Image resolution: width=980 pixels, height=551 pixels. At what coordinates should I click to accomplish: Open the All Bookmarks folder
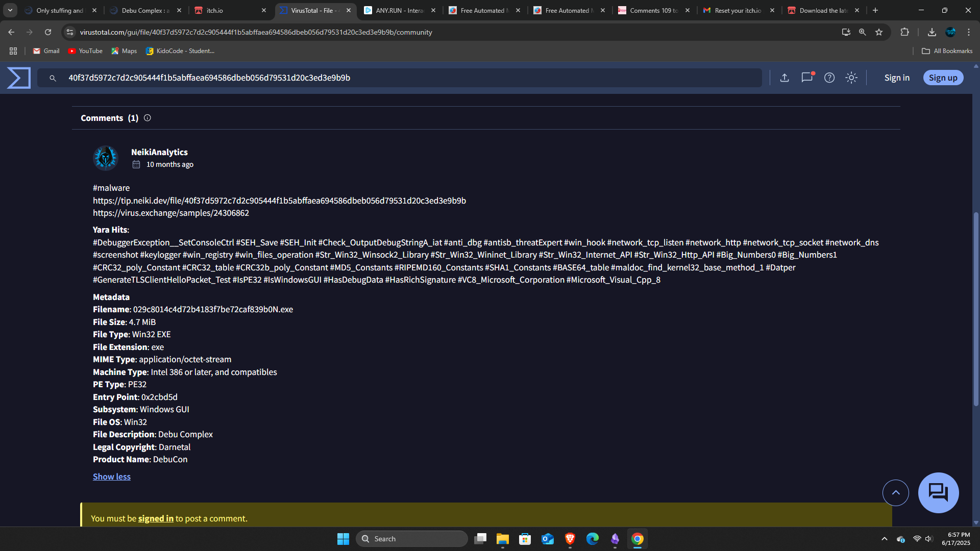pos(947,51)
